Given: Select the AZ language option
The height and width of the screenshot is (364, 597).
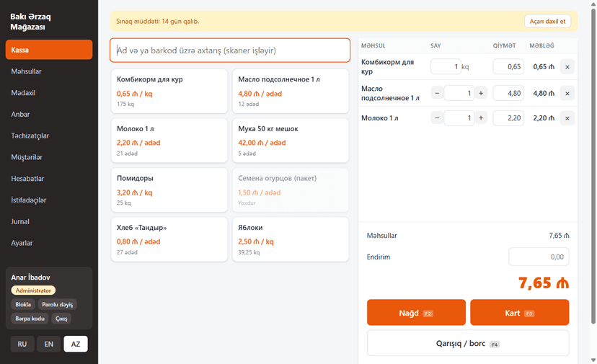Looking at the screenshot, I should 76,344.
